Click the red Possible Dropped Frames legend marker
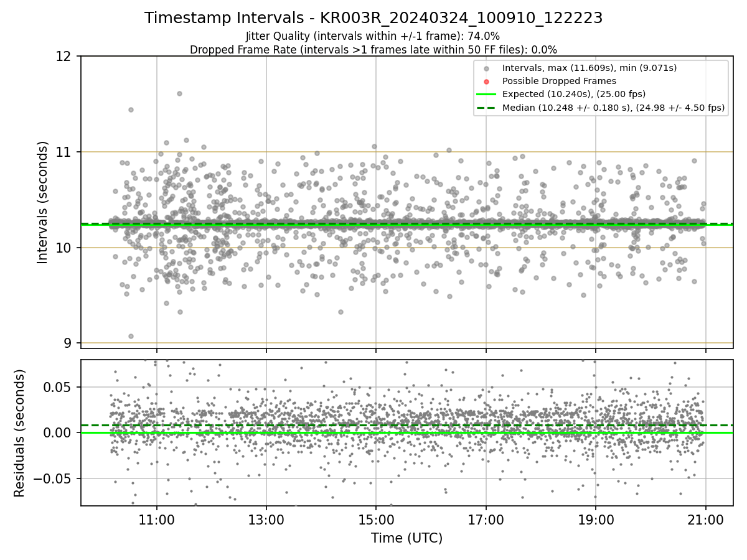 tap(486, 81)
